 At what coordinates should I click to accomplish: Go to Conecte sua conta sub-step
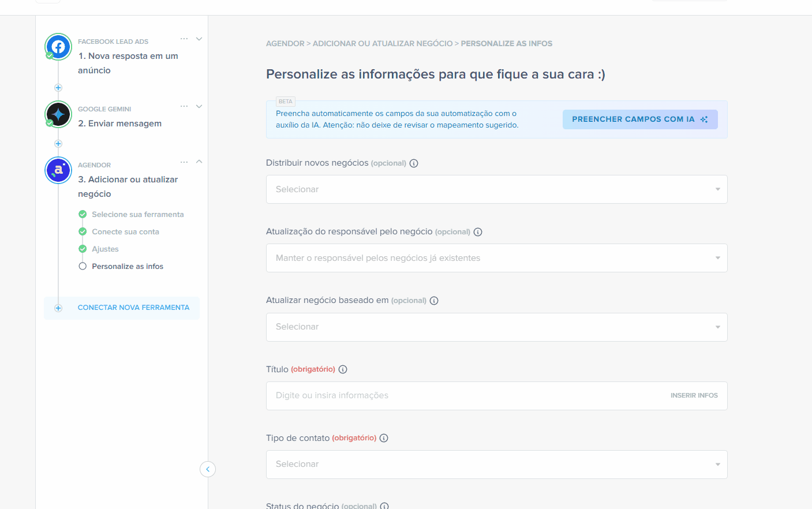point(125,231)
